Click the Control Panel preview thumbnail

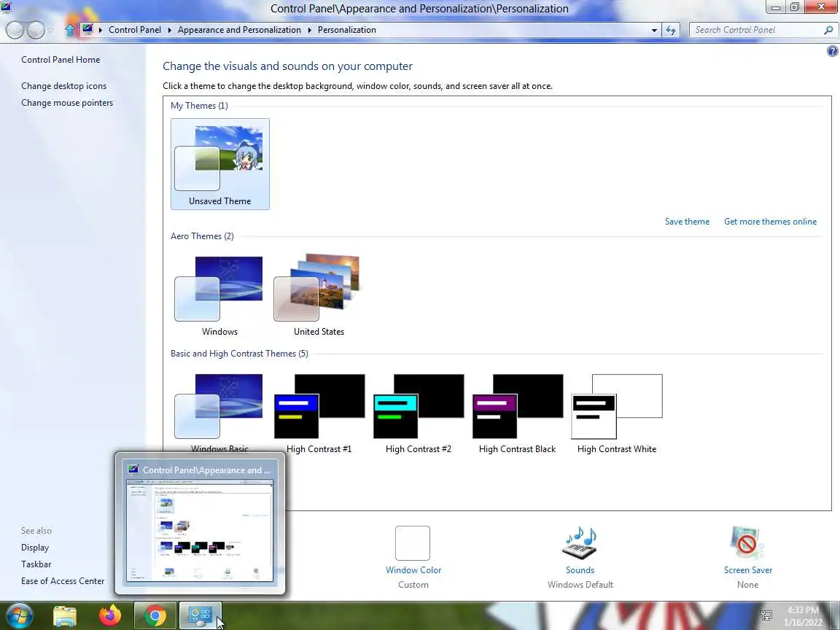pyautogui.click(x=200, y=531)
